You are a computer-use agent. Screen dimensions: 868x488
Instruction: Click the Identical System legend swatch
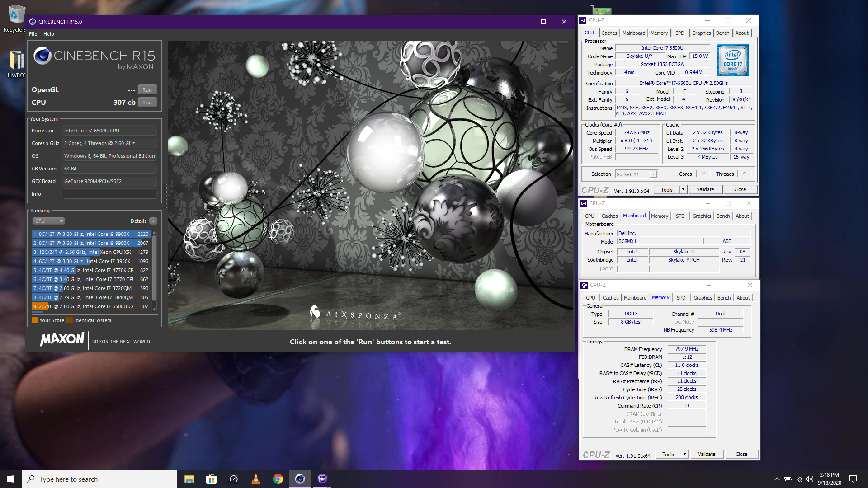point(69,320)
